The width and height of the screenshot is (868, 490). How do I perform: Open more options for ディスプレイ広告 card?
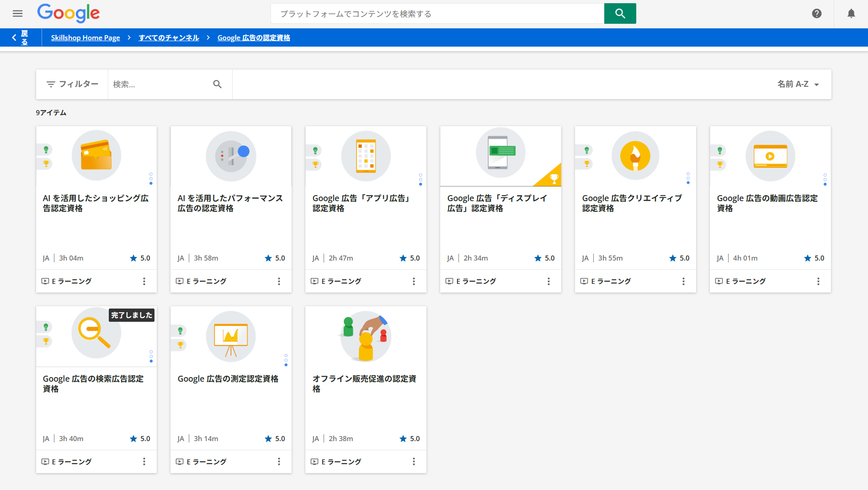(548, 281)
